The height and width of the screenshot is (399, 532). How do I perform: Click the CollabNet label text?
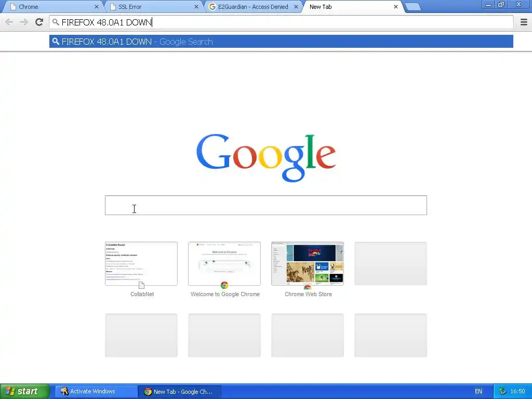[x=142, y=294]
